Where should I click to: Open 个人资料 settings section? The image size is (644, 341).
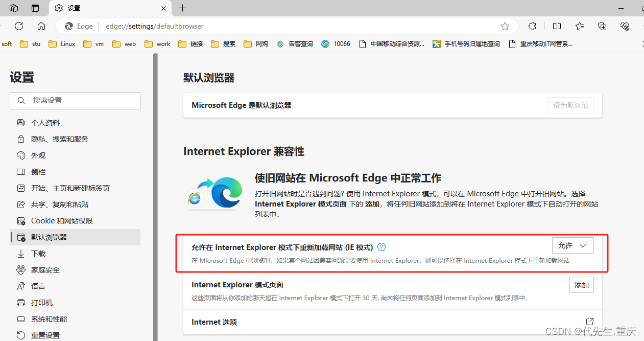click(75, 123)
